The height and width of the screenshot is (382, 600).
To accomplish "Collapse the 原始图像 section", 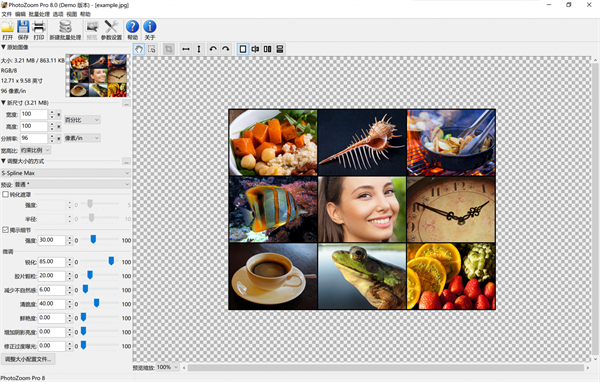I will (x=3, y=47).
